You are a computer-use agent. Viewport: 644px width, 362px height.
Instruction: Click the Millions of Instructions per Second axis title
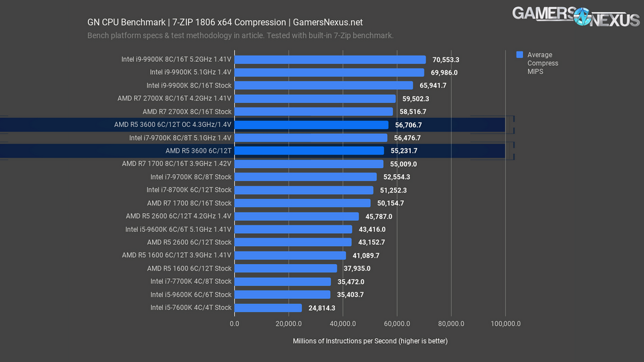(x=370, y=341)
